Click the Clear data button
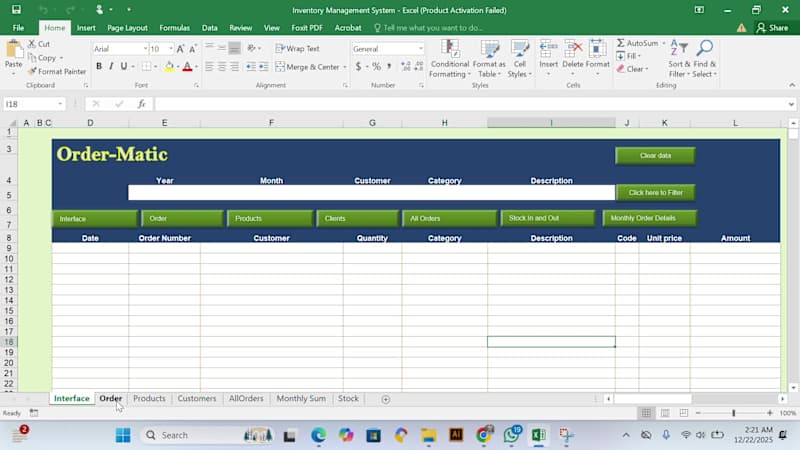This screenshot has height=450, width=800. tap(655, 156)
